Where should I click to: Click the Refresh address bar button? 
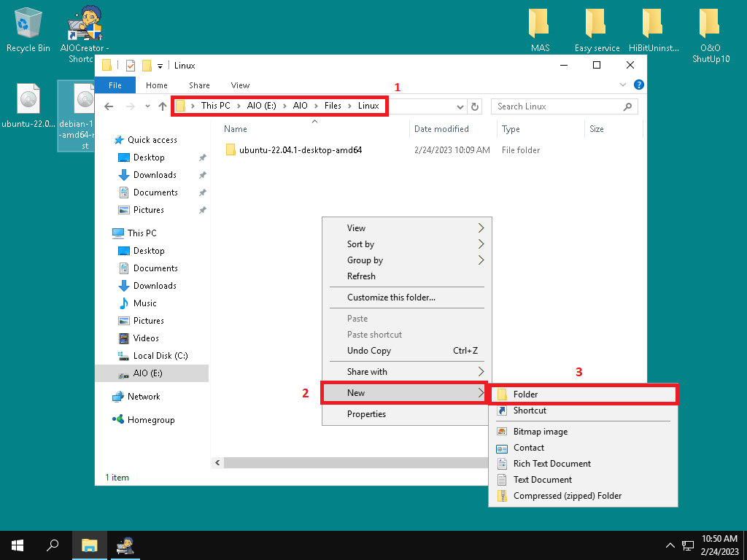[476, 106]
